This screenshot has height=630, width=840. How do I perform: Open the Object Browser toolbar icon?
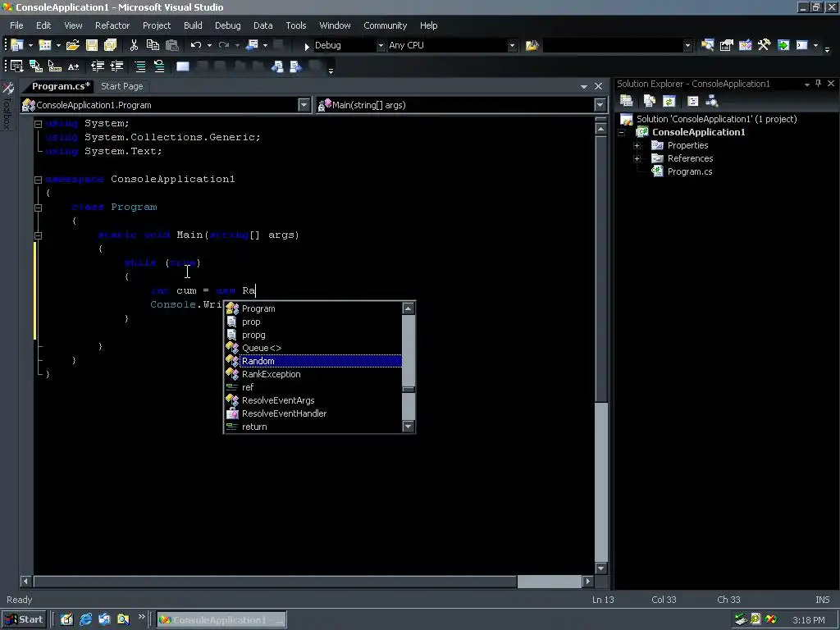tap(745, 45)
